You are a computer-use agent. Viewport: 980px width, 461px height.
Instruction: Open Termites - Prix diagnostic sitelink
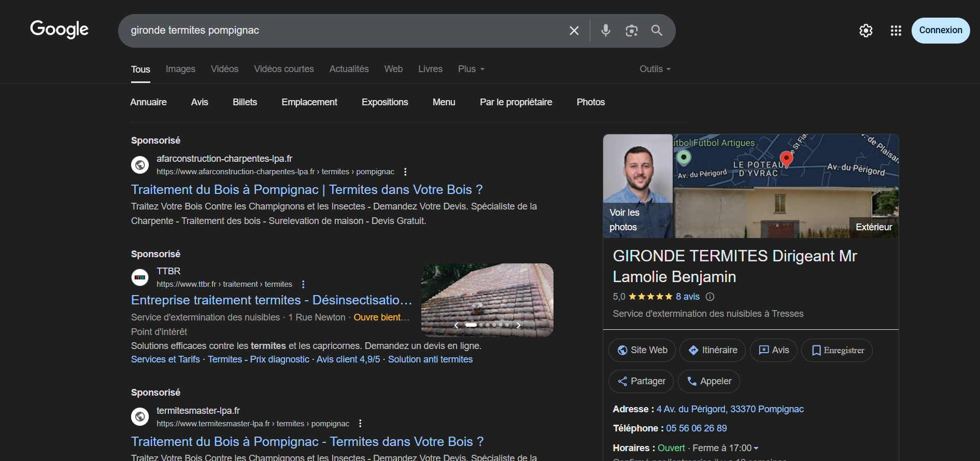(x=259, y=359)
